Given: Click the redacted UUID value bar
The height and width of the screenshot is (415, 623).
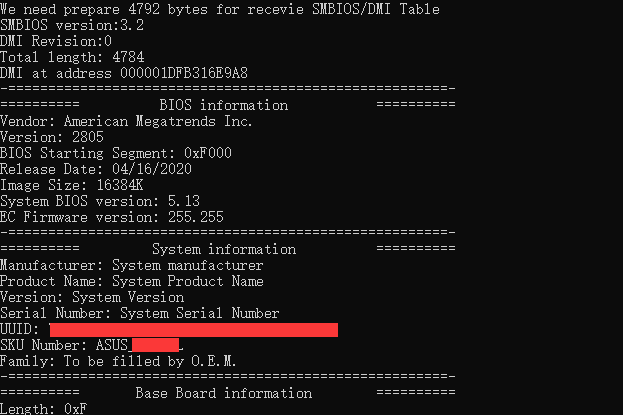Looking at the screenshot, I should [193, 329].
